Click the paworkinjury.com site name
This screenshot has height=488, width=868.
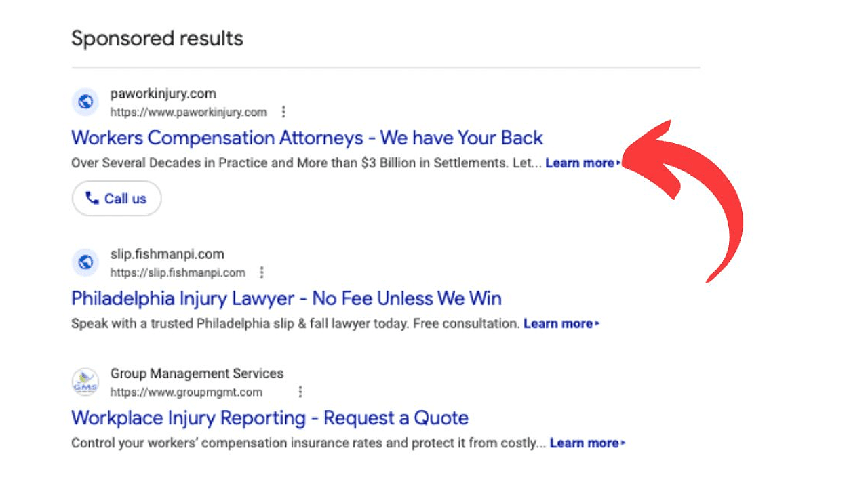(x=163, y=94)
